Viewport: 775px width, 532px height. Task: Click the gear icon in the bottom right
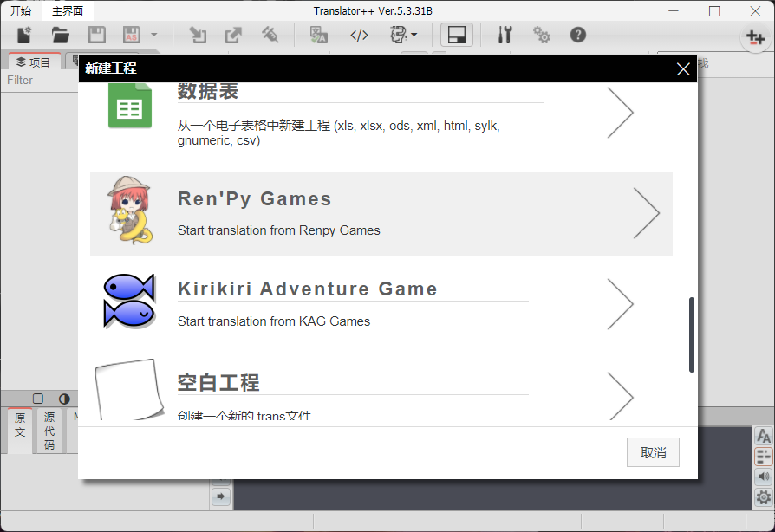[764, 497]
